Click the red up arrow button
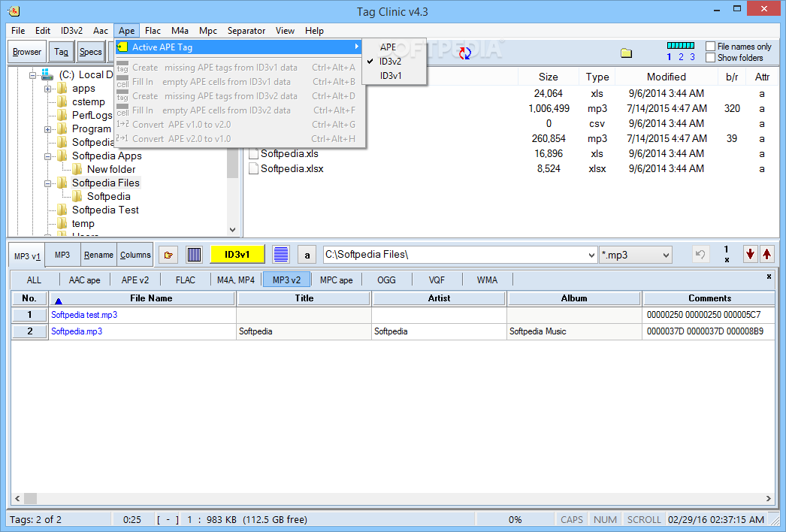This screenshot has height=532, width=786. click(767, 254)
